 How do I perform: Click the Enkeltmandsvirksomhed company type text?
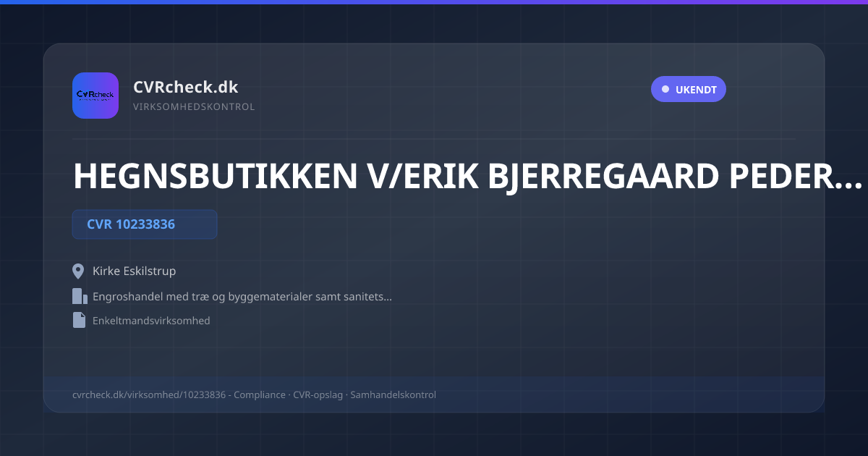pos(151,320)
